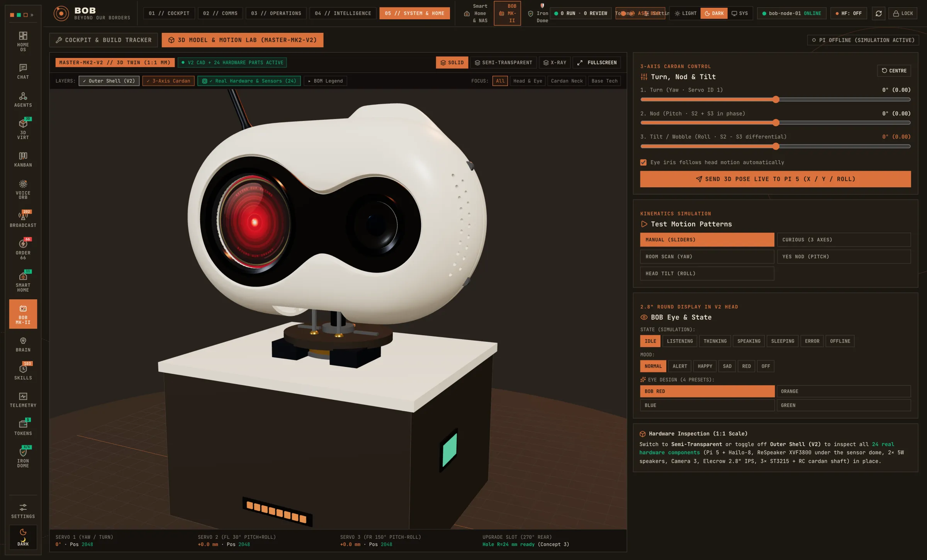Viewport: 927px width, 560px height.
Task: Open the Voice Orb sidebar icon
Action: 23,189
